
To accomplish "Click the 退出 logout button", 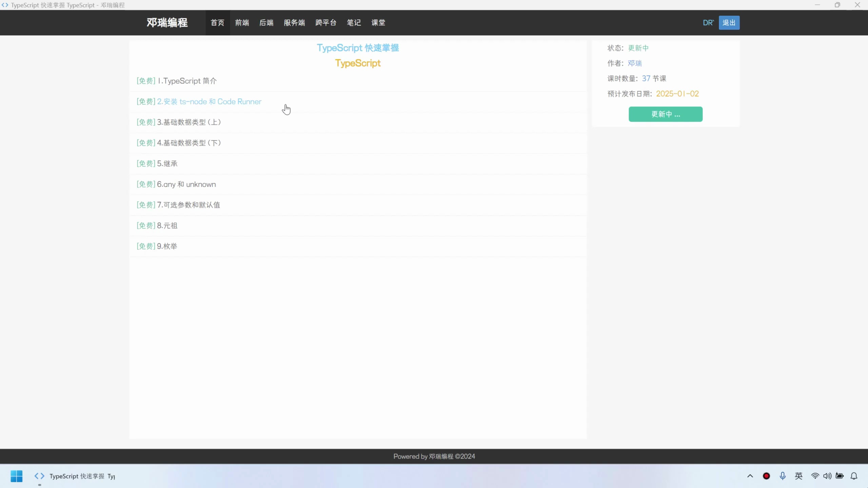I will point(729,23).
